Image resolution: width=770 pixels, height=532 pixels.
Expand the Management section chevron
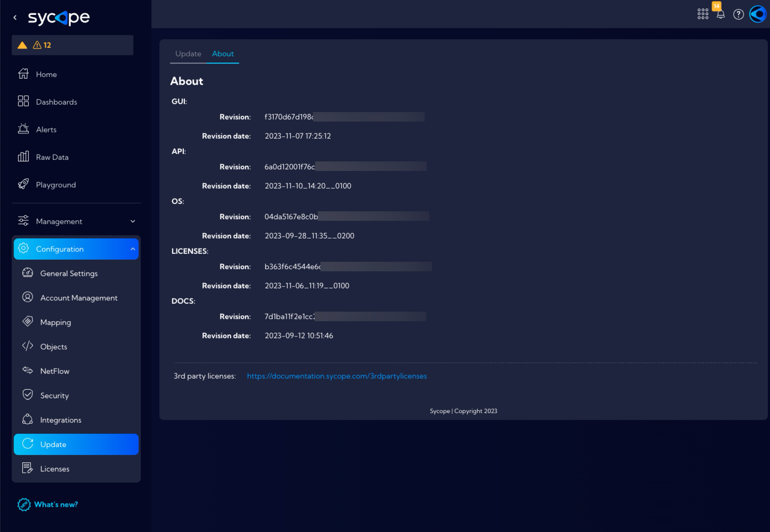pyautogui.click(x=133, y=221)
